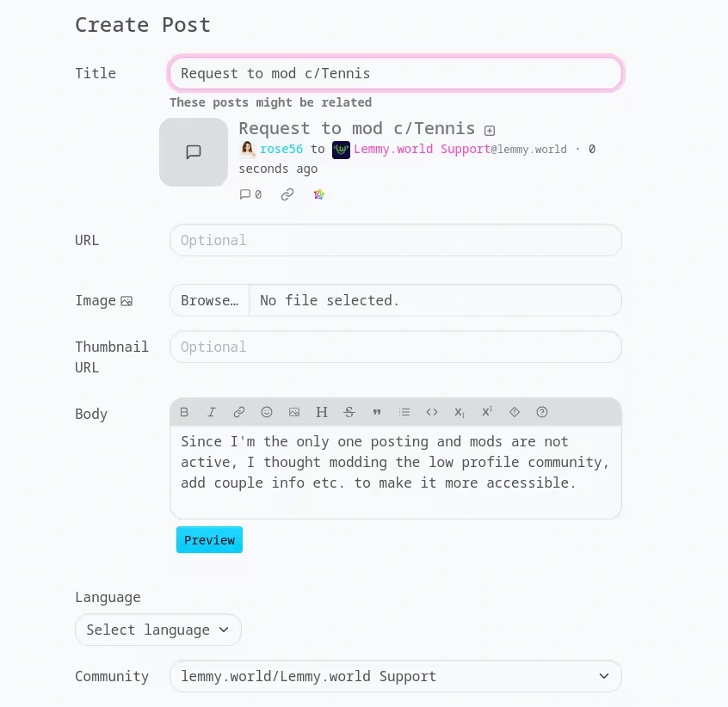Image resolution: width=728 pixels, height=707 pixels.
Task: Click the Preview button
Action: point(209,540)
